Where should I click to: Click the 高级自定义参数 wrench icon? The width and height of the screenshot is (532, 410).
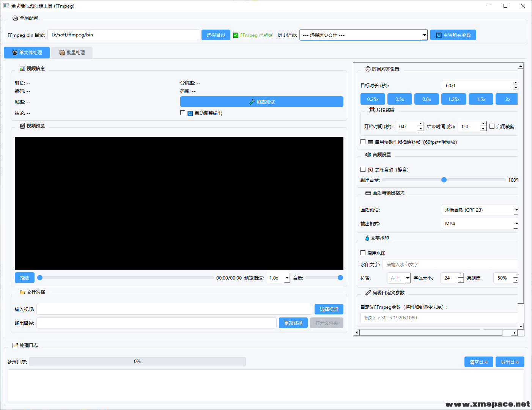tap(368, 293)
